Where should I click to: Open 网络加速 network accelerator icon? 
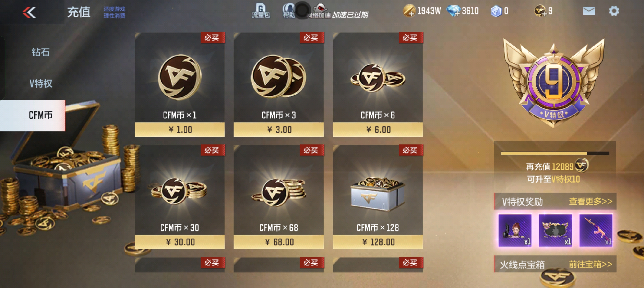[x=319, y=11]
